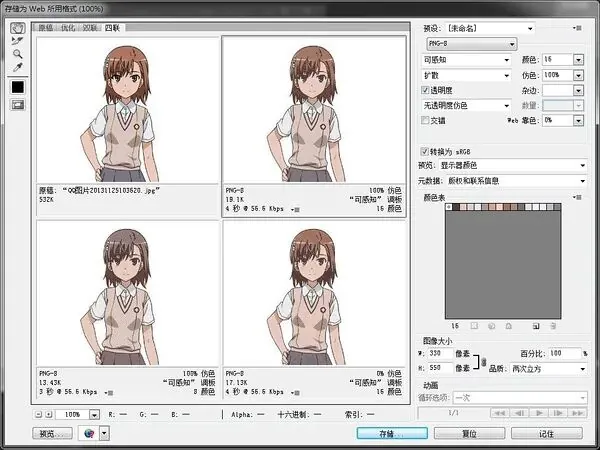This screenshot has width=600, height=450.
Task: Click delete color trash icon
Action: point(553,326)
